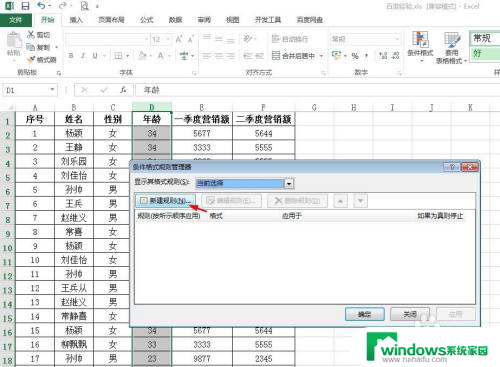The width and height of the screenshot is (500, 367).
Task: Click the increase indent icon
Action: point(259,56)
